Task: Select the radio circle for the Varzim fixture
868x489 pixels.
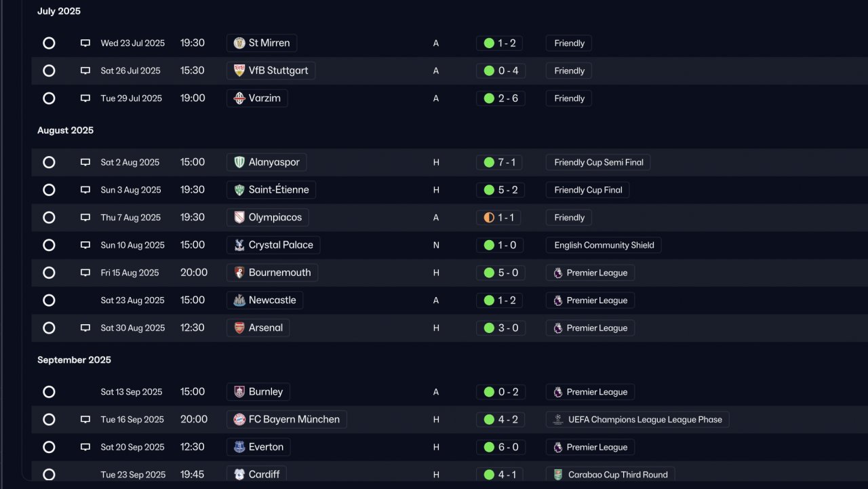Action: (x=49, y=98)
